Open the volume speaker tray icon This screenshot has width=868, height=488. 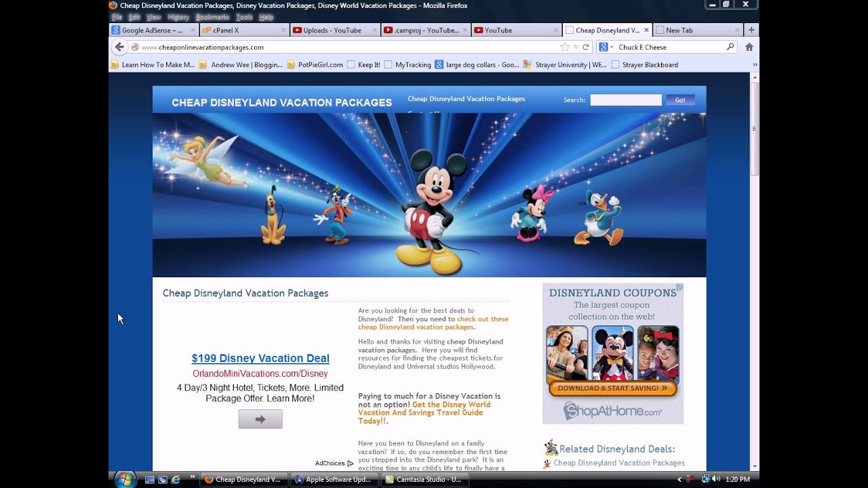pos(716,479)
